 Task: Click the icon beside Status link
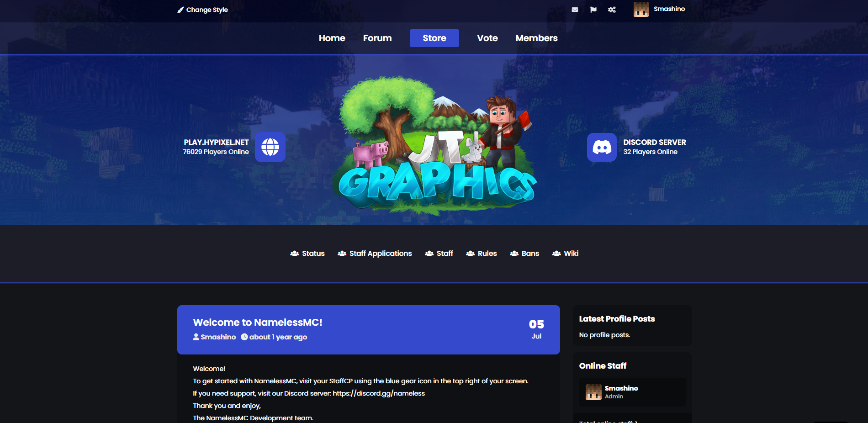[295, 253]
